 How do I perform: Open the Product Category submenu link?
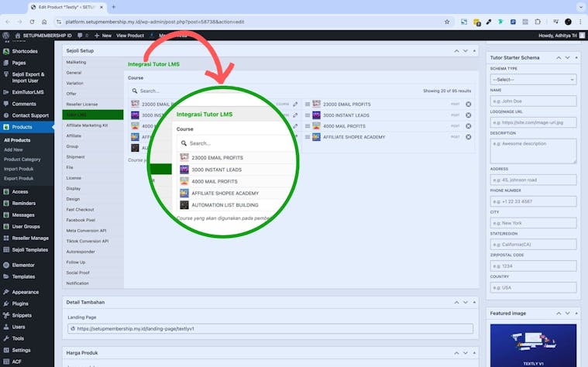(22, 159)
